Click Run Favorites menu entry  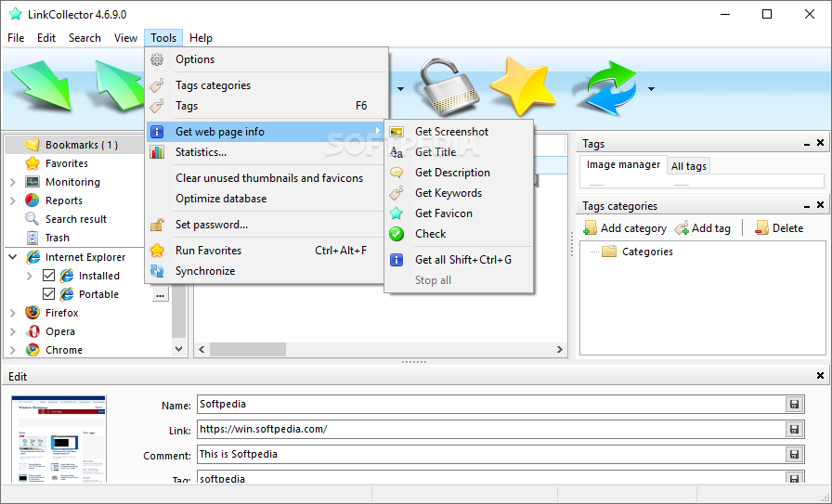click(x=266, y=251)
